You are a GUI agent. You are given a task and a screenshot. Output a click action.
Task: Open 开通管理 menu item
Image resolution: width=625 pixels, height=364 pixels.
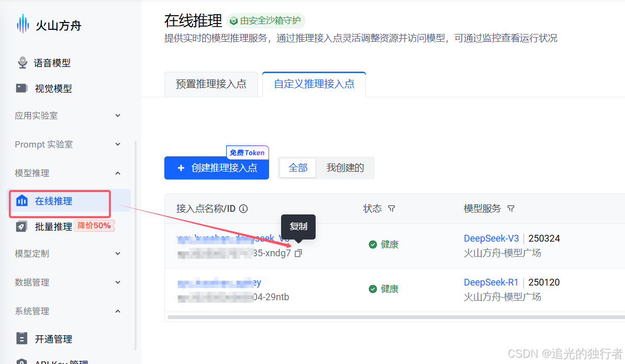point(53,339)
